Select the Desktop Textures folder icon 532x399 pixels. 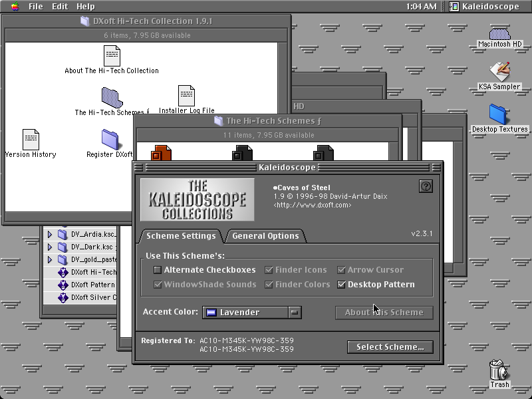coord(498,114)
